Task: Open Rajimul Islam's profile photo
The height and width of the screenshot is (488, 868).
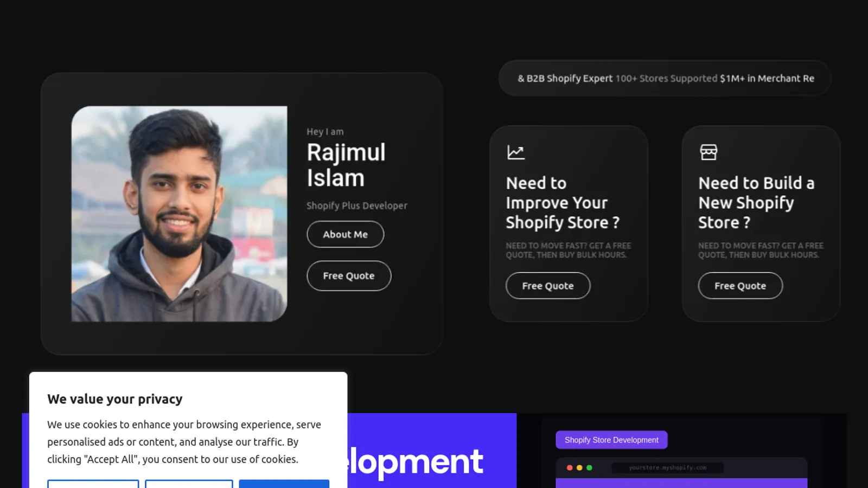Action: [179, 214]
